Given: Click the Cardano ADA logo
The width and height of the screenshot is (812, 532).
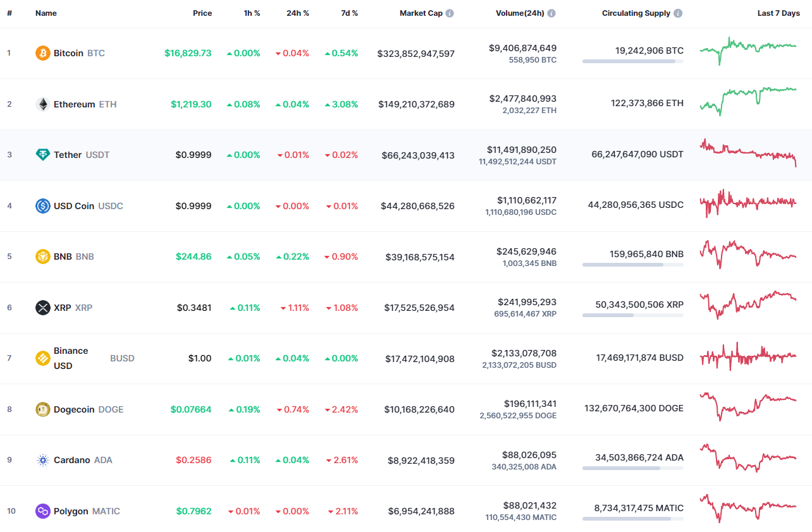Looking at the screenshot, I should 42,460.
